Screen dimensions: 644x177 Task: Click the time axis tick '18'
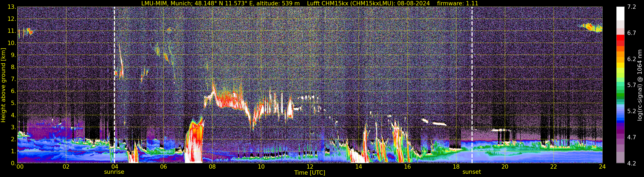click(x=456, y=166)
